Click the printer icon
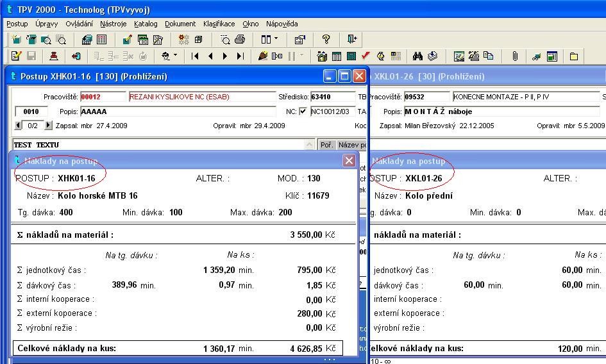The image size is (606, 364). coord(240,40)
